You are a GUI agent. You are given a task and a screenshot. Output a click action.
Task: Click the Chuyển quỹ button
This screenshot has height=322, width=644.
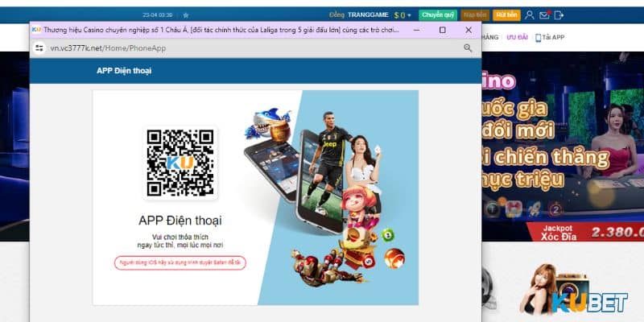pyautogui.click(x=438, y=15)
